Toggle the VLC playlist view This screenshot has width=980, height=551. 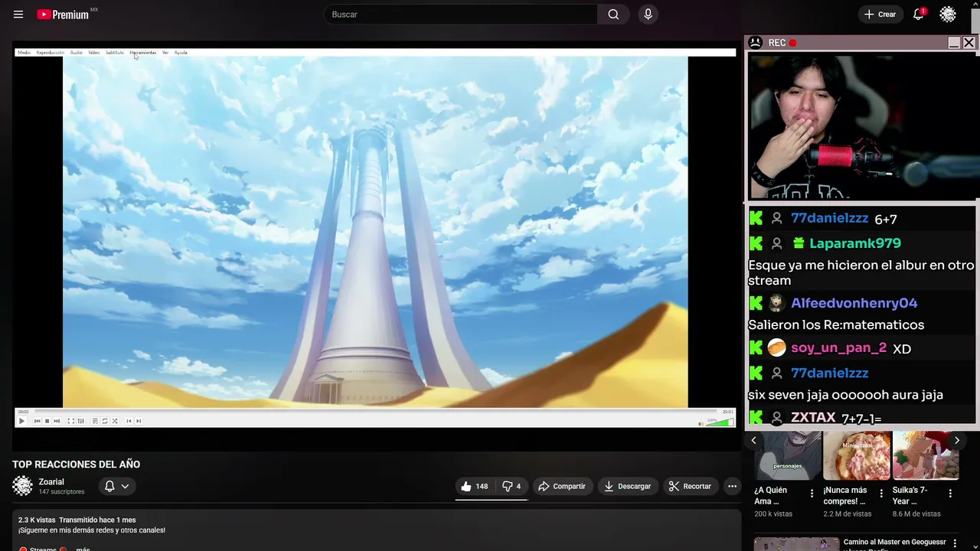pyautogui.click(x=95, y=421)
